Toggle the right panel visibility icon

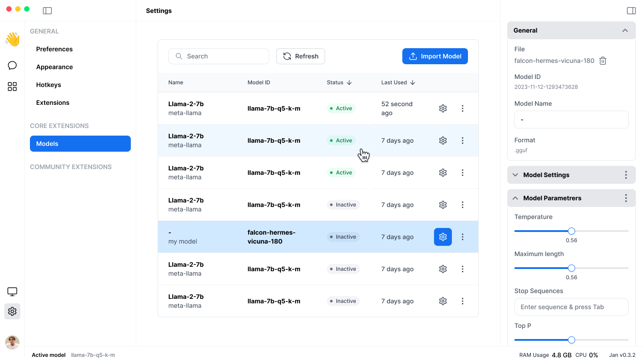pos(631,11)
